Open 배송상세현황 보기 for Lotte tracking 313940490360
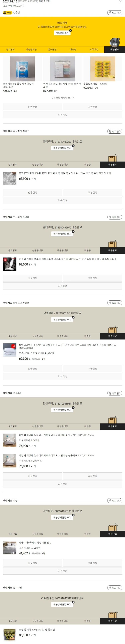The image size is (125, 644). 62,148
